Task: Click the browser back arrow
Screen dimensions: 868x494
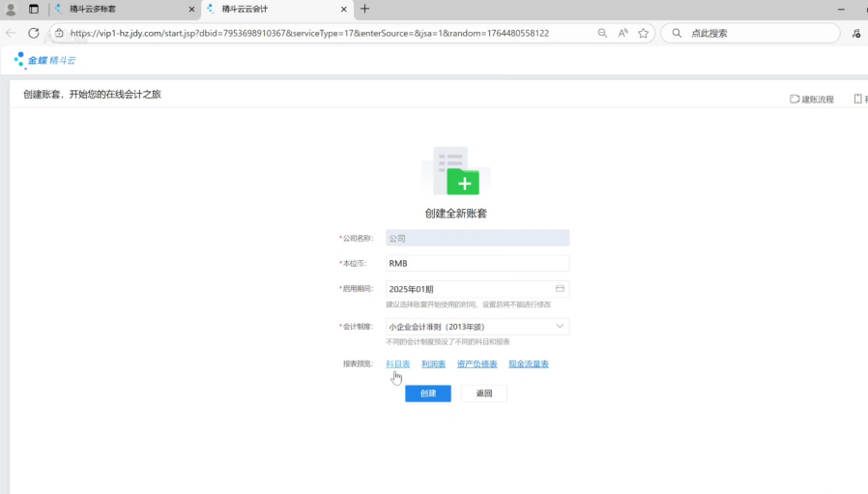Action: tap(11, 33)
